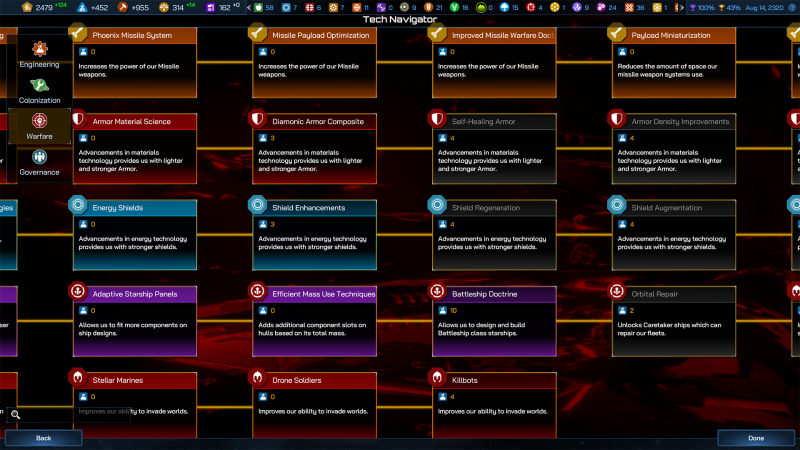This screenshot has height=450, width=800.
Task: Click the Energy Shields tech icon
Action: 77,206
